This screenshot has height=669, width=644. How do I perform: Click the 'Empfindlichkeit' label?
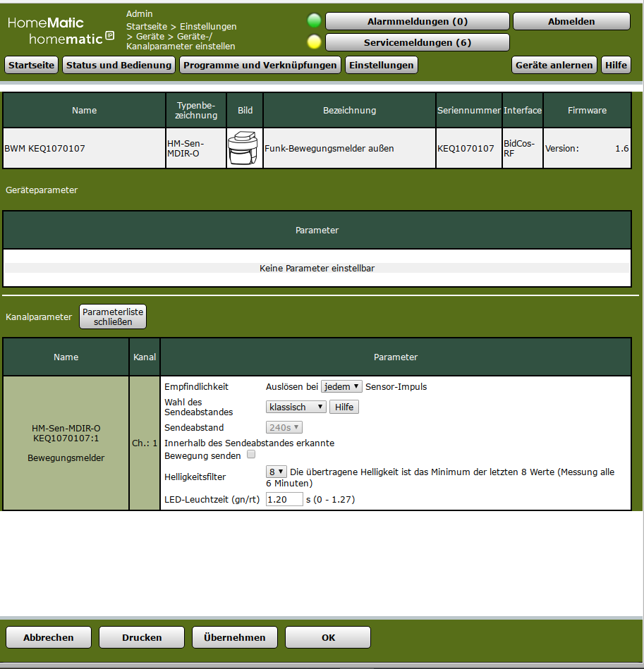pos(196,386)
